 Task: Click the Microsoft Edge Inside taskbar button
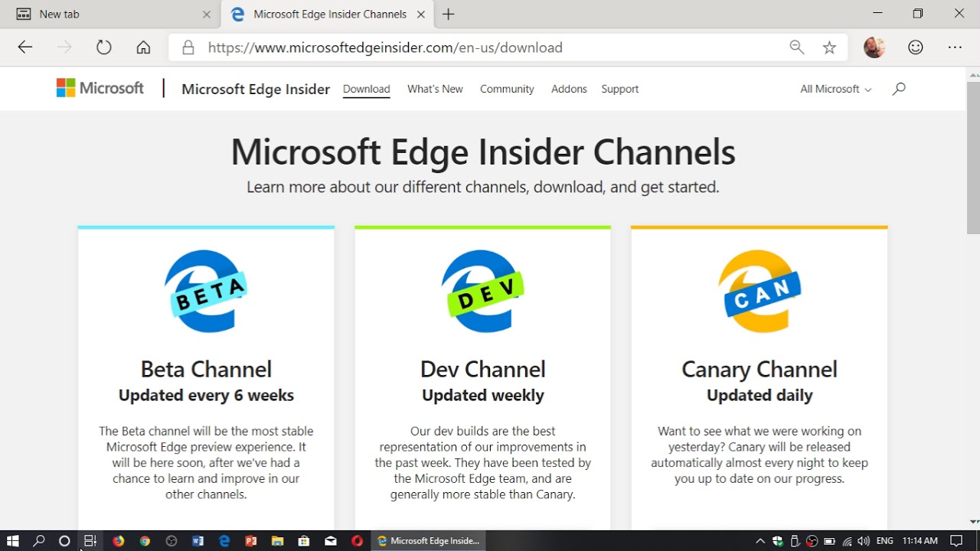point(429,540)
